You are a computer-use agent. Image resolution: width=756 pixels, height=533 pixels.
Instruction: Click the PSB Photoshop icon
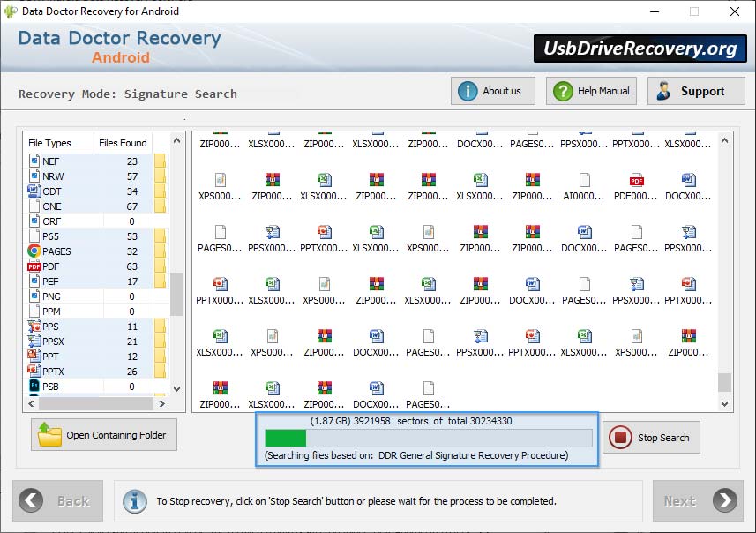click(x=34, y=386)
